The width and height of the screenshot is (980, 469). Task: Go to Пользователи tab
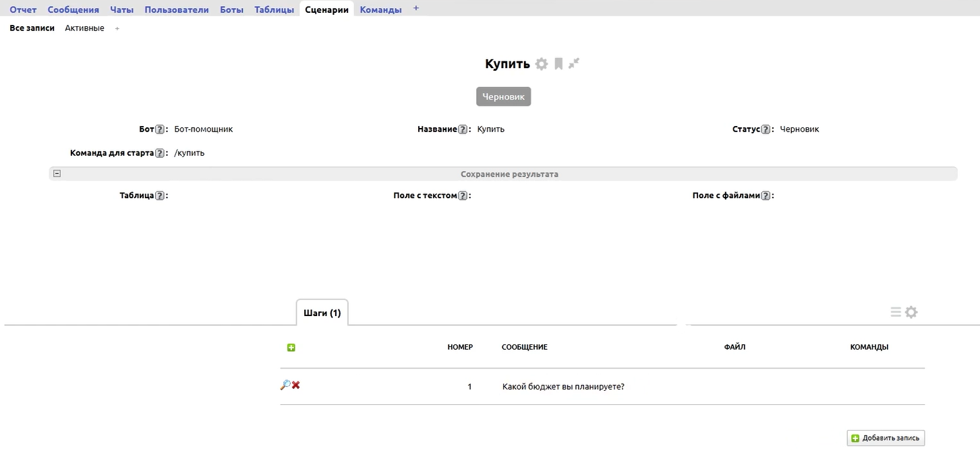click(x=177, y=9)
